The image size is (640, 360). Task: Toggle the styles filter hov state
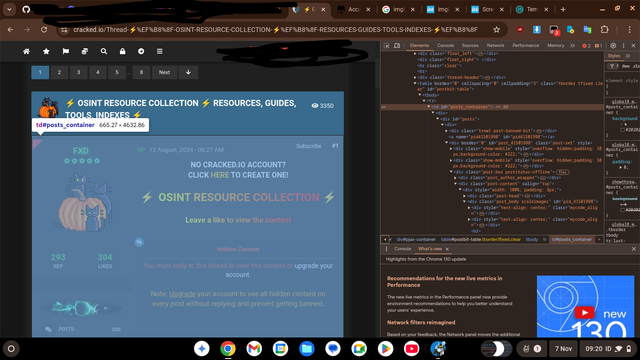pos(626,66)
